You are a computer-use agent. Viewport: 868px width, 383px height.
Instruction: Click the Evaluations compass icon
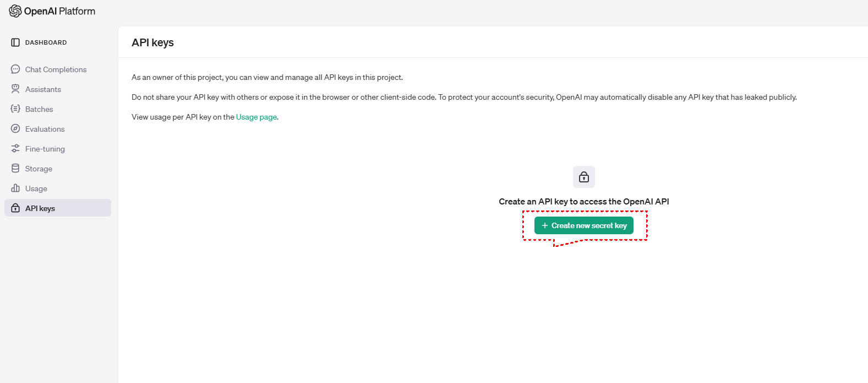15,129
